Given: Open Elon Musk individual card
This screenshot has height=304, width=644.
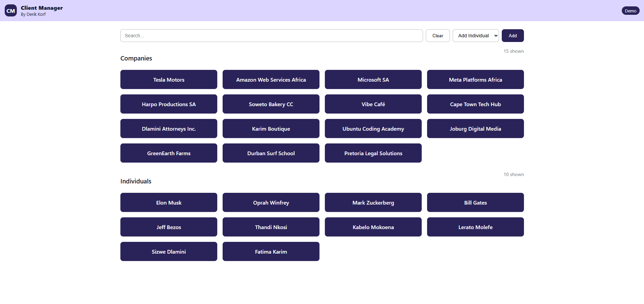Looking at the screenshot, I should pos(169,203).
